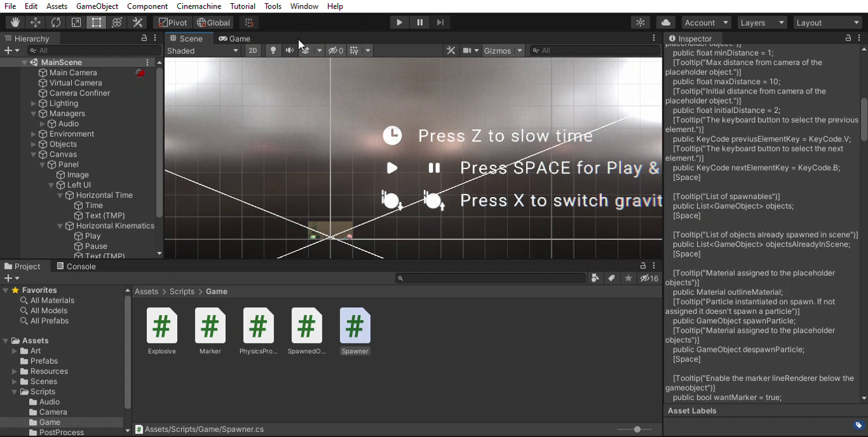Open the Cloud services icon
The width and height of the screenshot is (868, 437).
[x=666, y=23]
